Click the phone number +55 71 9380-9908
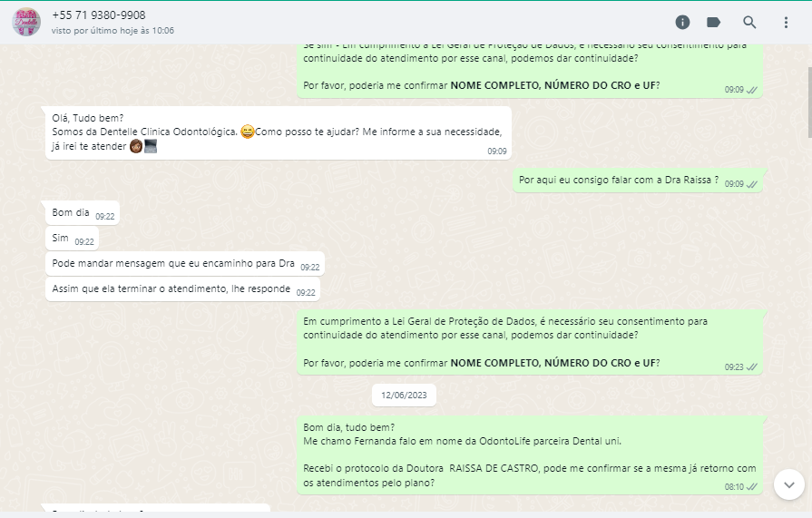The width and height of the screenshot is (812, 518). point(98,15)
